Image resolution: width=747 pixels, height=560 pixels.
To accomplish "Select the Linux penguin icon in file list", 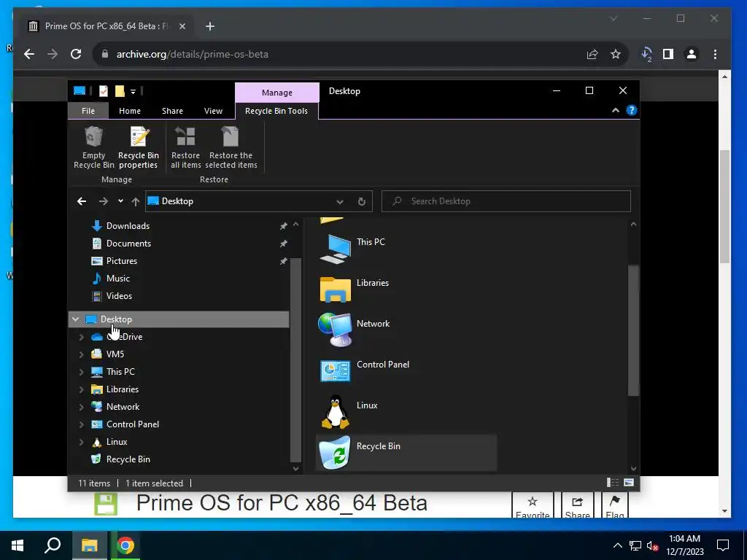I will (x=335, y=411).
